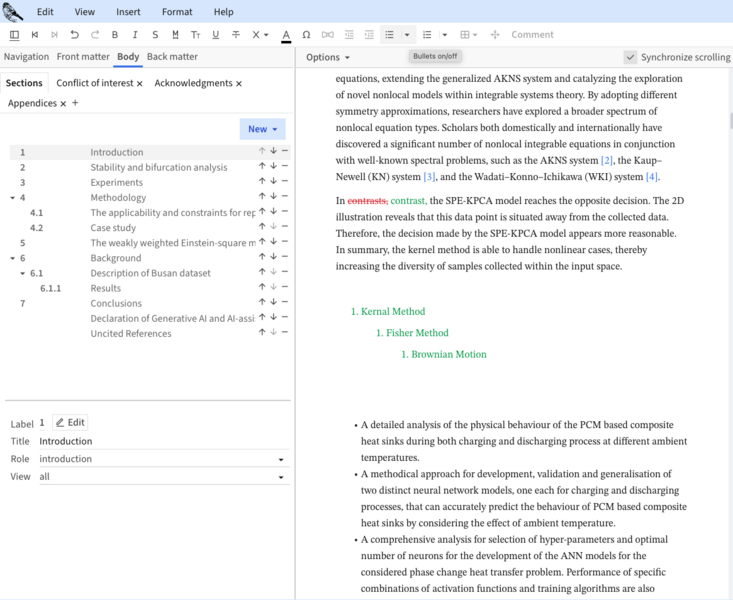Open the View dropdown set to all
Screen dimensions: 733x600
pos(164,477)
